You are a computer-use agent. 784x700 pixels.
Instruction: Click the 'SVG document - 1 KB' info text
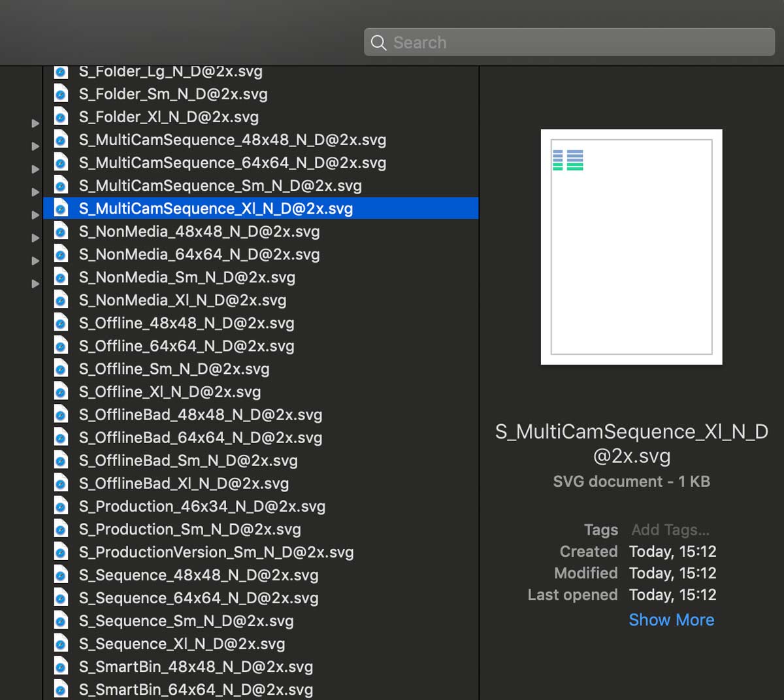pyautogui.click(x=632, y=482)
